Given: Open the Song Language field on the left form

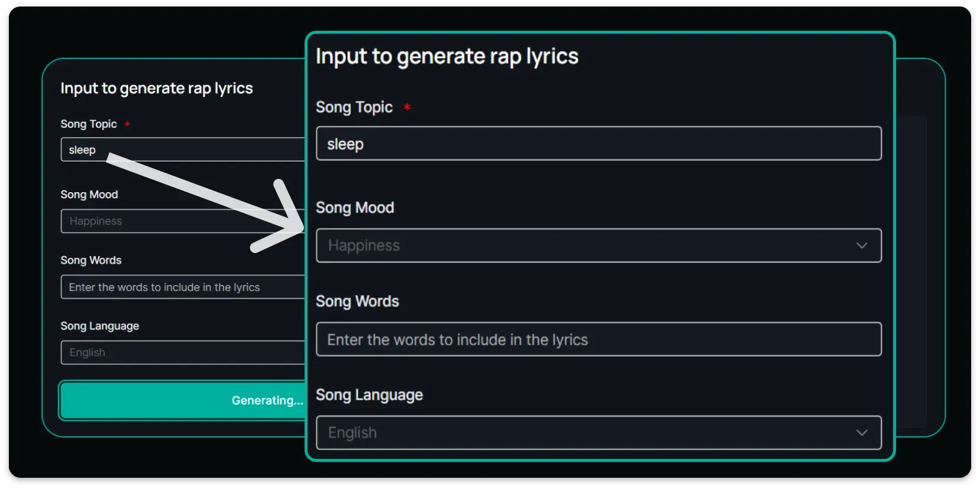Looking at the screenshot, I should tap(177, 352).
